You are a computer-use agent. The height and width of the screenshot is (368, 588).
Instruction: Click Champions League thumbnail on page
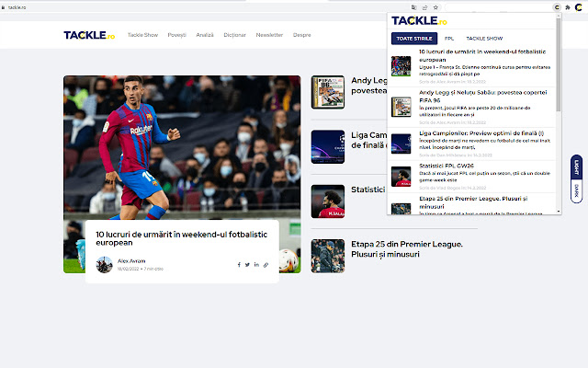(328, 147)
